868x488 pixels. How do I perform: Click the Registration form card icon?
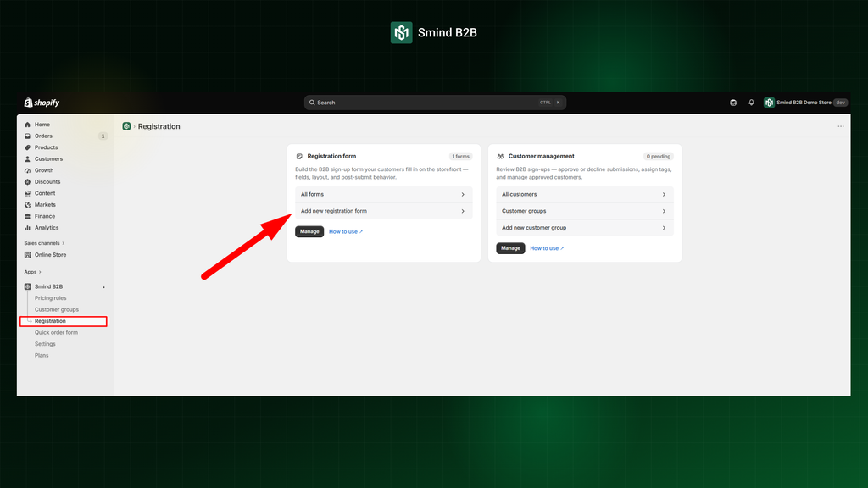click(299, 157)
